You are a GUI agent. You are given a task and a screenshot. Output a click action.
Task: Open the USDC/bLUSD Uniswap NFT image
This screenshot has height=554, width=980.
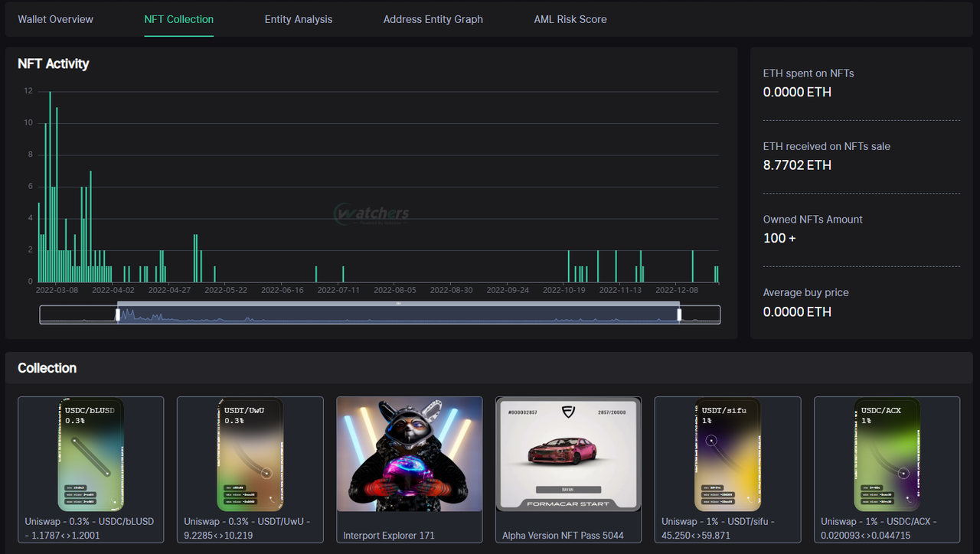91,455
